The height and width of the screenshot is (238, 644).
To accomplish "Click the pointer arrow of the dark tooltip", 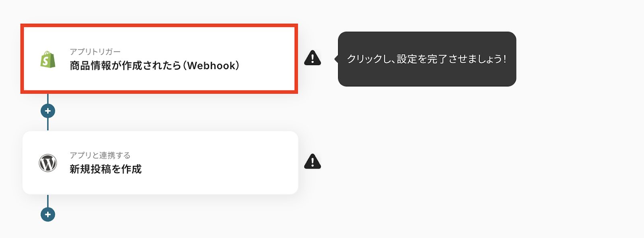I will click(x=336, y=59).
